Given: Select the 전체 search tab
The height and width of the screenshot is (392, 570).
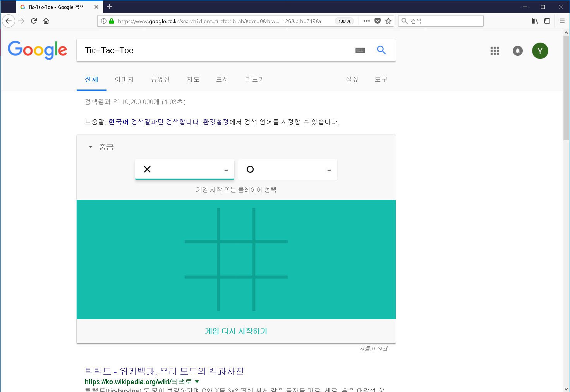Looking at the screenshot, I should click(91, 79).
